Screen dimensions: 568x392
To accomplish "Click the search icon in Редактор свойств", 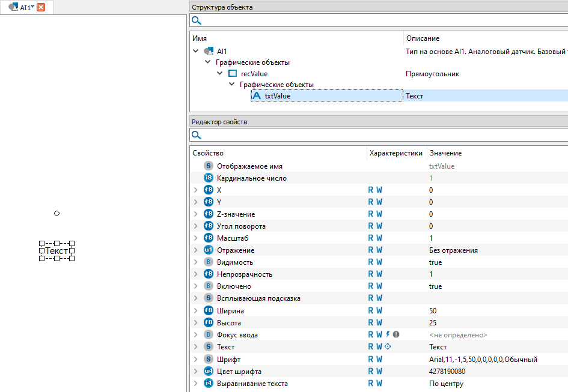I will click(x=197, y=135).
